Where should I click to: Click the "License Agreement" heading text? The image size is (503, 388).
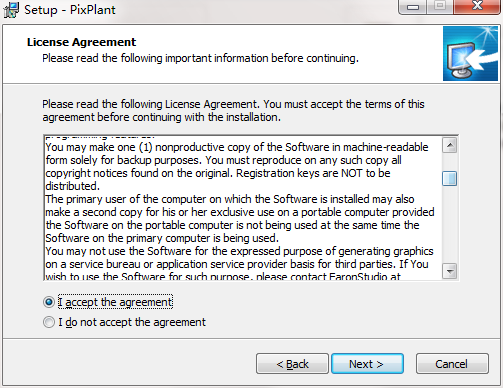click(82, 42)
